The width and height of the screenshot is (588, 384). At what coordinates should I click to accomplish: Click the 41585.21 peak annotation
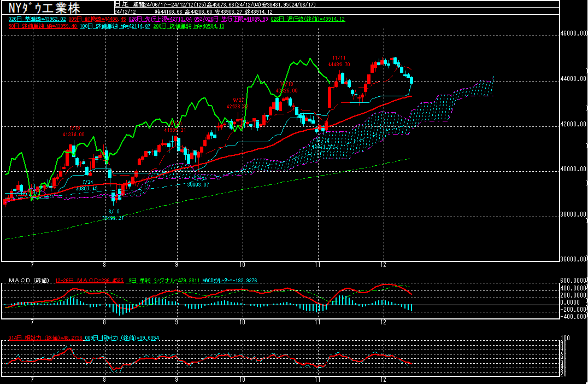pos(175,130)
